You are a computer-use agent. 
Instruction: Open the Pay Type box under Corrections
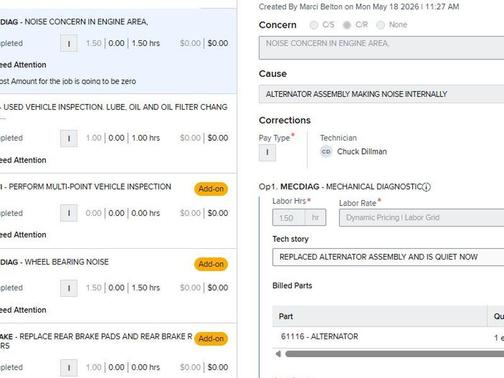[267, 152]
